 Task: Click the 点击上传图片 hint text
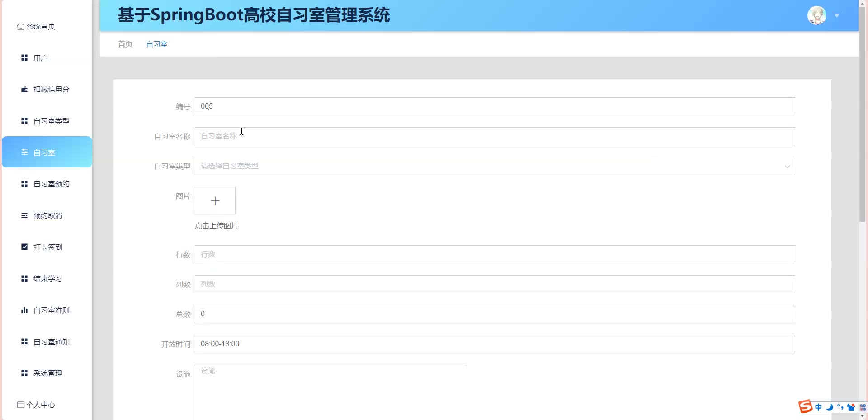click(217, 225)
